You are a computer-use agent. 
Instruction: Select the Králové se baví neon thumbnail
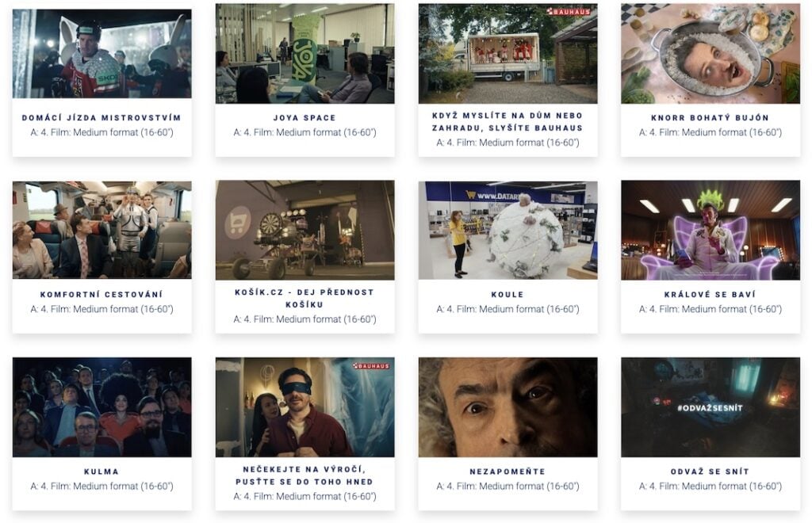[710, 231]
